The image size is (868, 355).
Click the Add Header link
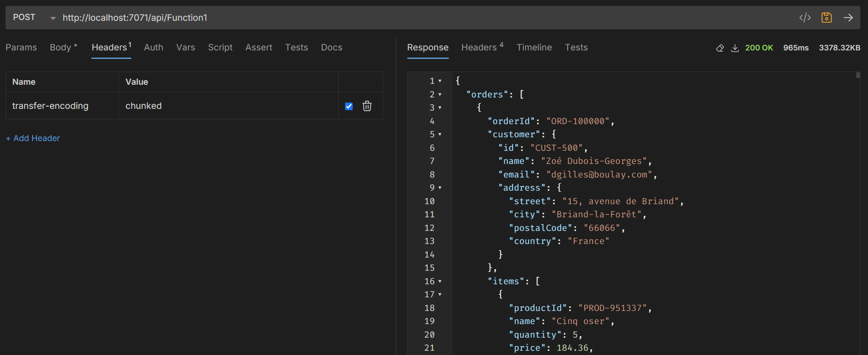[33, 138]
